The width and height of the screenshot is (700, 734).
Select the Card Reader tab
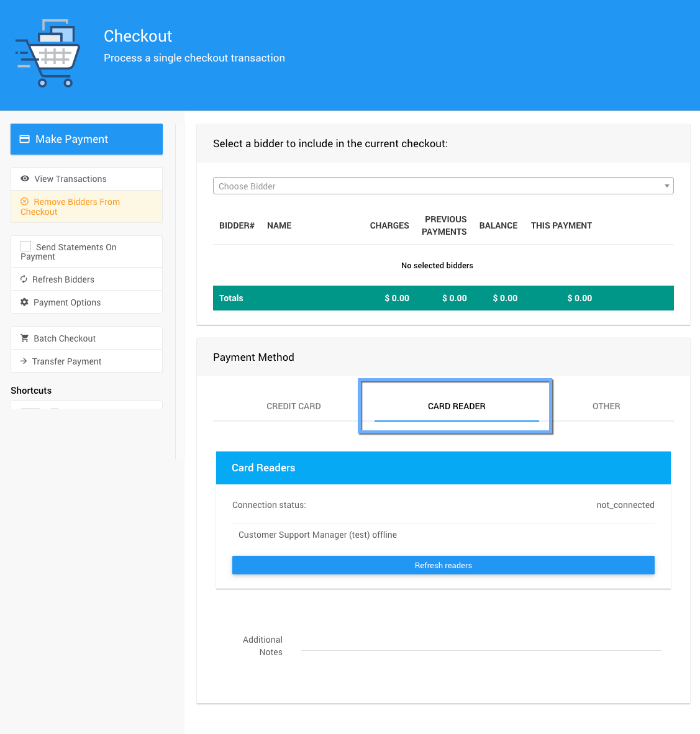click(x=457, y=406)
